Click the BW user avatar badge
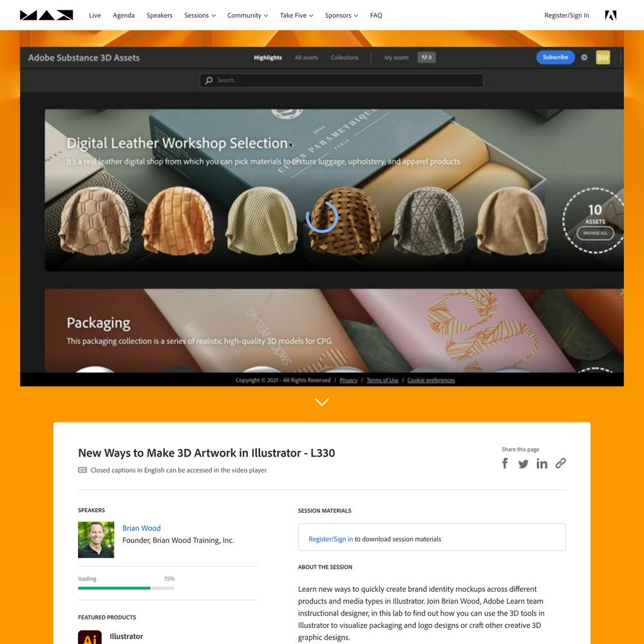 [x=603, y=57]
